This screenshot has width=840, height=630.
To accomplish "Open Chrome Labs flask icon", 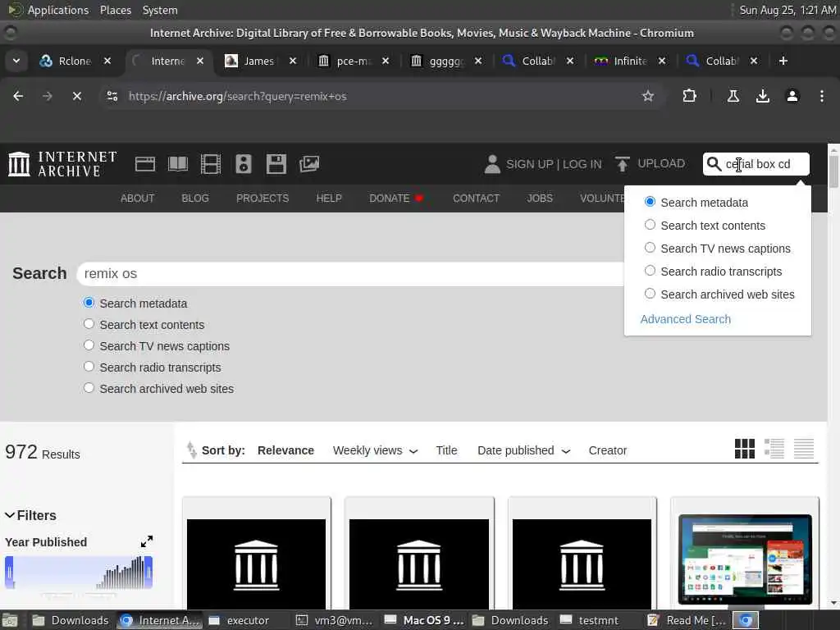I will [x=733, y=96].
